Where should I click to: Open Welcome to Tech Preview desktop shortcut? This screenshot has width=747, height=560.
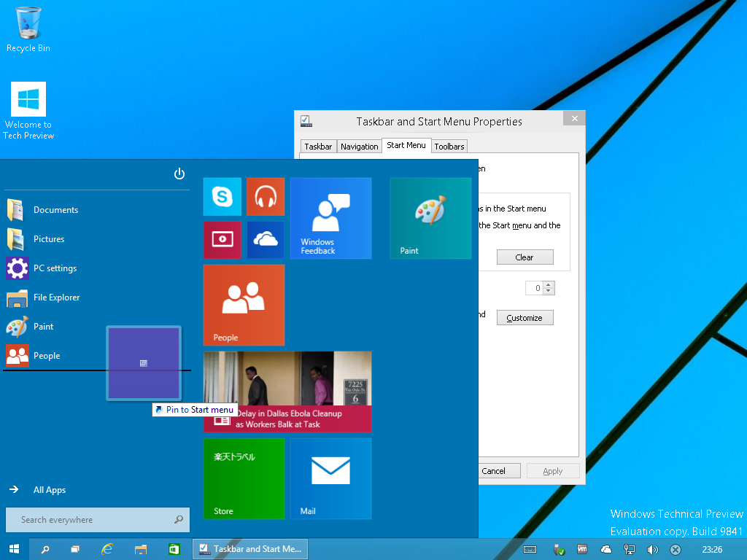tap(28, 111)
